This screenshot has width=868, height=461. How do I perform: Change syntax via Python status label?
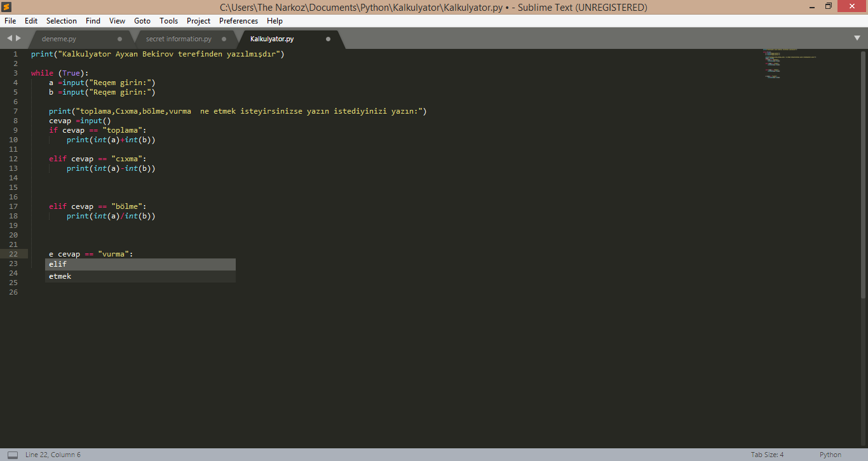tap(830, 455)
